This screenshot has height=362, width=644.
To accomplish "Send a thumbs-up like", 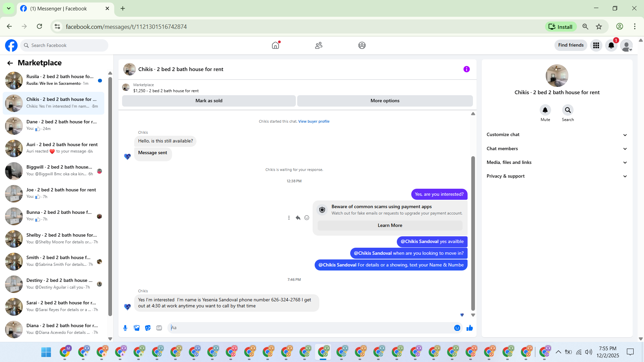I will point(470,328).
